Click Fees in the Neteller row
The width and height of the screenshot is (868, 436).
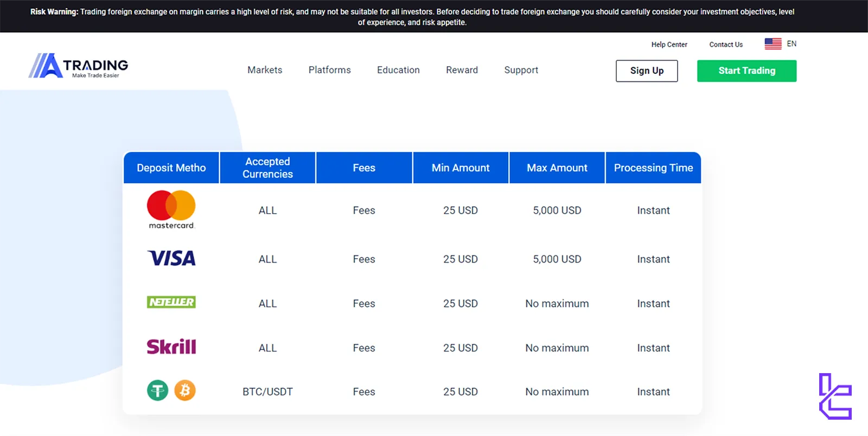click(x=364, y=304)
